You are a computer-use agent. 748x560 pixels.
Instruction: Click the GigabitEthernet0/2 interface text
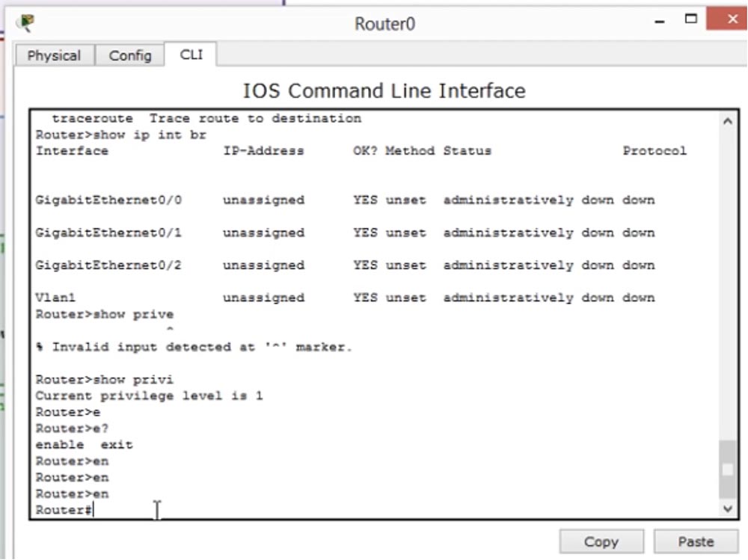click(x=108, y=265)
